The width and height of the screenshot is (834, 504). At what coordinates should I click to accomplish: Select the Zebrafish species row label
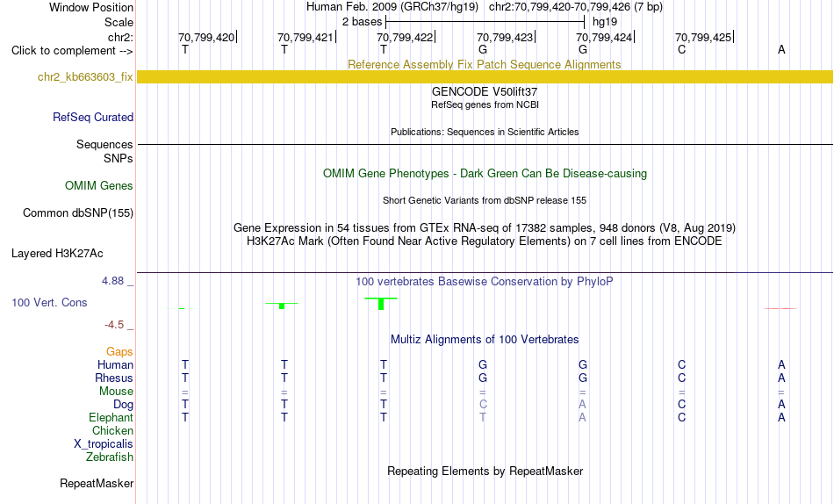110,457
